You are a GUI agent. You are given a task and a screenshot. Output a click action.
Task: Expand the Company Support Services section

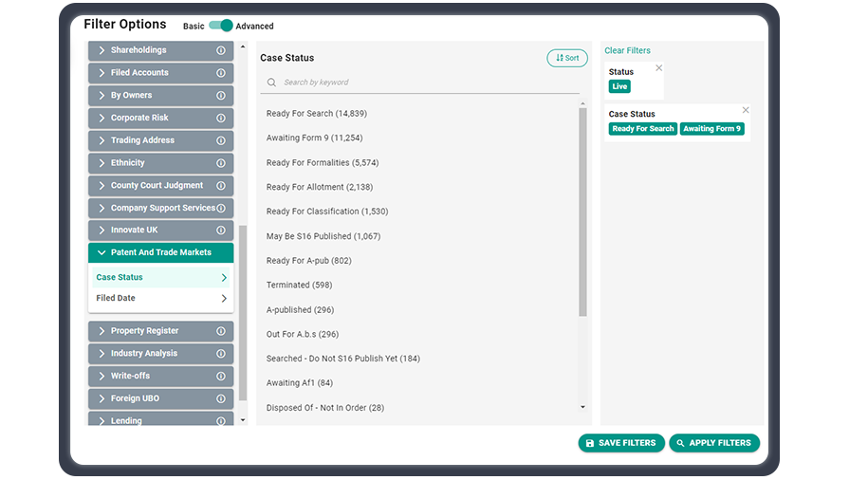[x=160, y=208]
